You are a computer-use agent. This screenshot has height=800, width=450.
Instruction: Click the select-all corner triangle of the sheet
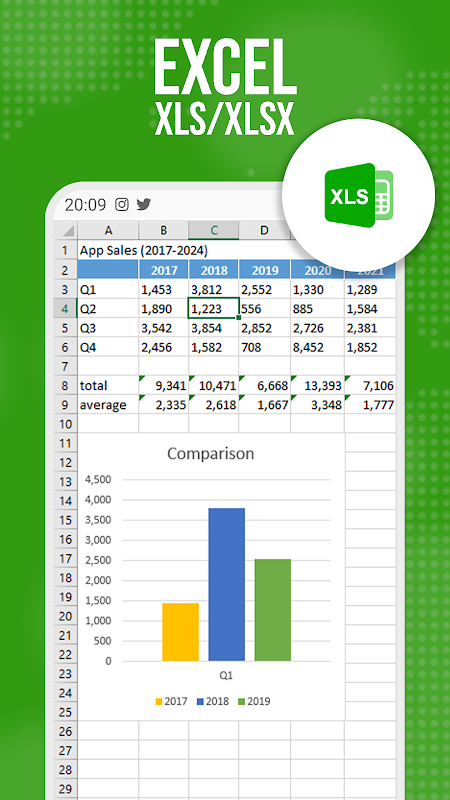tap(66, 231)
